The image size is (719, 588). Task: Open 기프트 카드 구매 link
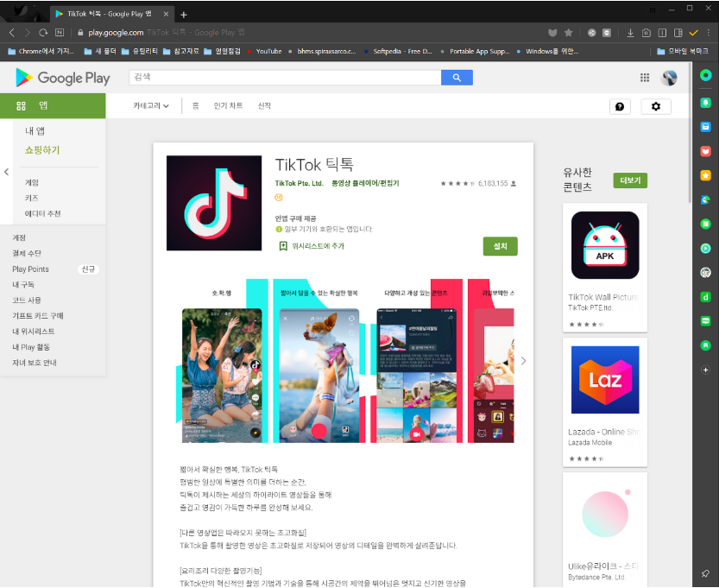(38, 316)
